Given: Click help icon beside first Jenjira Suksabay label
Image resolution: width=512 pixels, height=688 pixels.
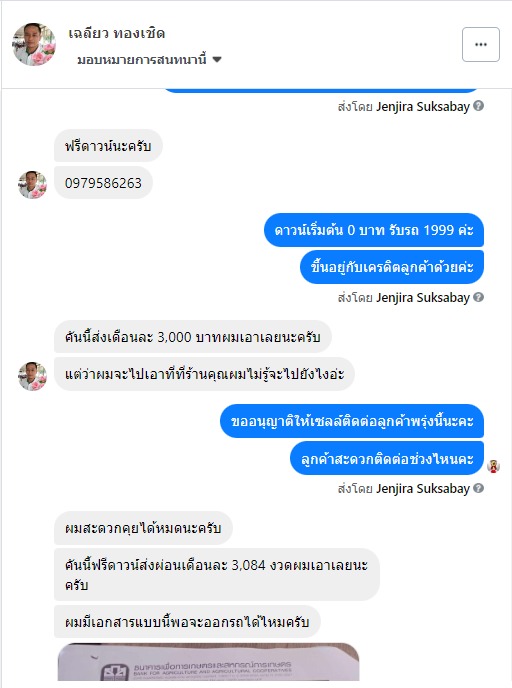Looking at the screenshot, I should point(479,106).
